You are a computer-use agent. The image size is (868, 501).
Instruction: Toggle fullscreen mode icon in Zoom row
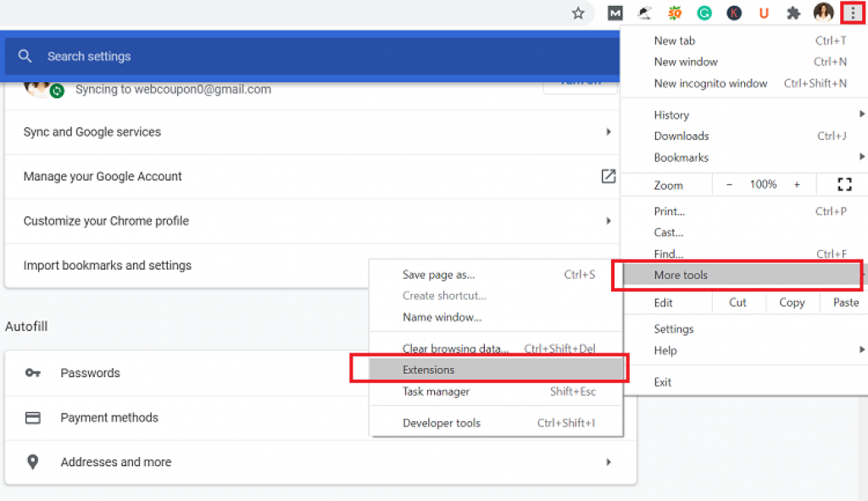click(843, 185)
